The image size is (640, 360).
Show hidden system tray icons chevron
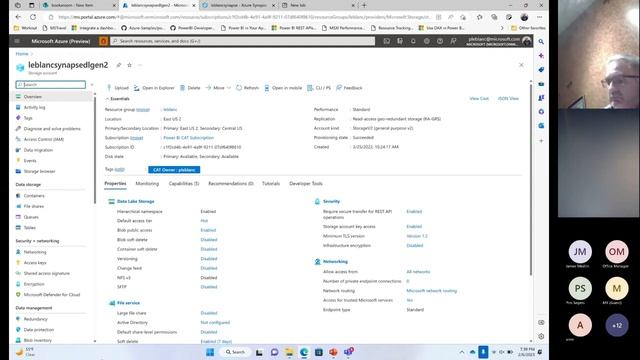point(462,352)
